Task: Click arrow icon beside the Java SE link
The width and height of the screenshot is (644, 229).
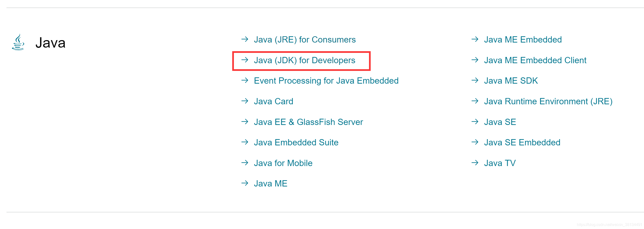Action: (475, 122)
